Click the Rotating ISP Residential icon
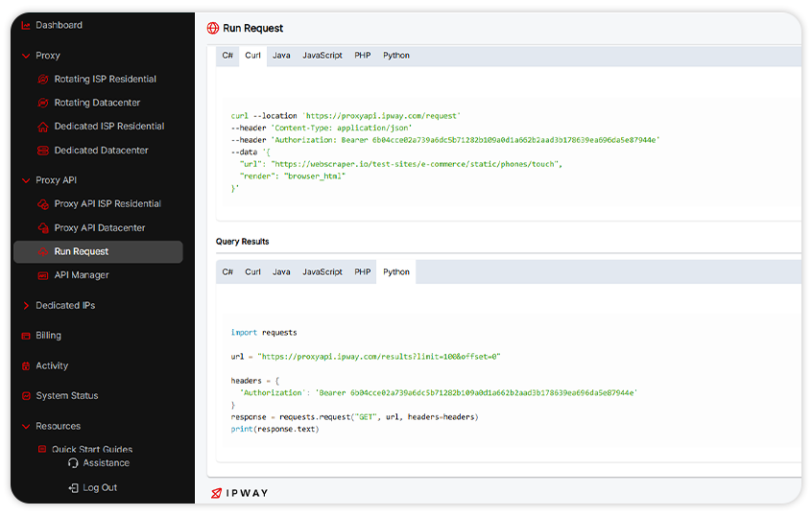Viewport: 812px width, 516px height. [43, 79]
